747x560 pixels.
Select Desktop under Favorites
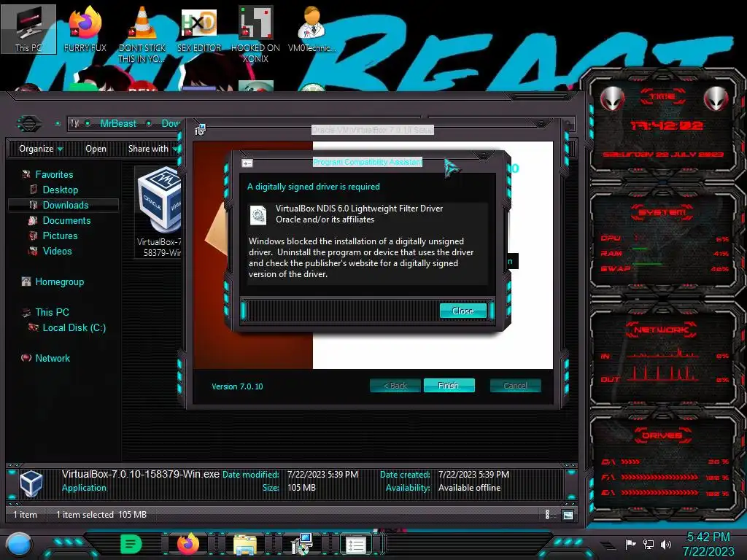[x=60, y=190]
